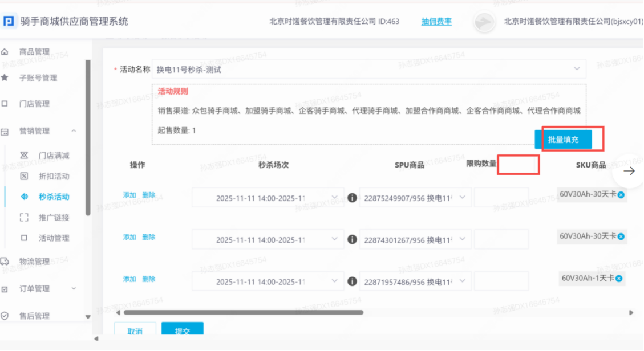
Task: Click the first row's 限购数量 input field
Action: pyautogui.click(x=501, y=198)
